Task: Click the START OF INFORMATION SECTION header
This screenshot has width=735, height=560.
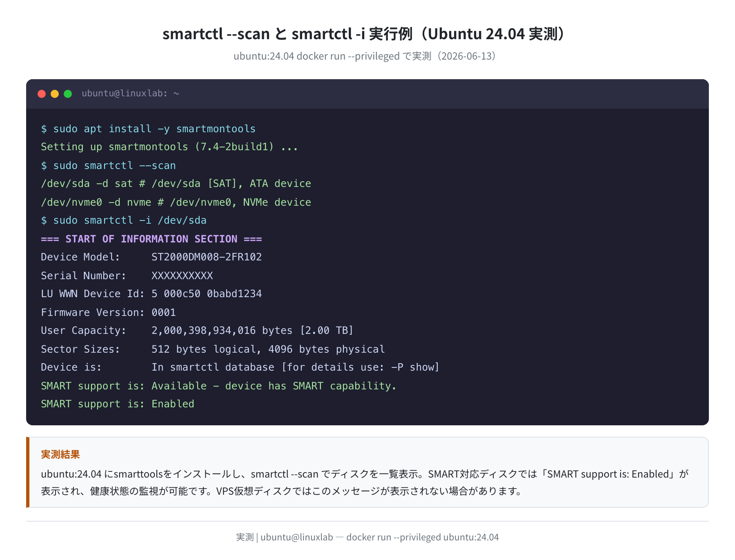Action: click(151, 239)
